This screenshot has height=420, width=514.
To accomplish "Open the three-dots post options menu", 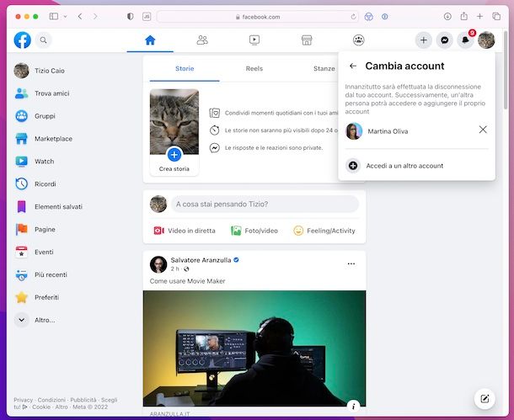I will point(351,263).
